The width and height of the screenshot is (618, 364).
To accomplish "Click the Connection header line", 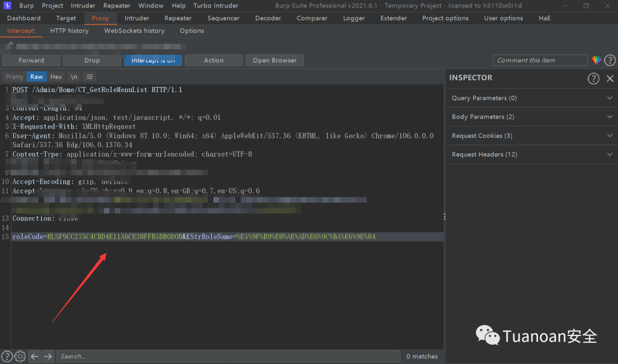I will click(x=45, y=218).
